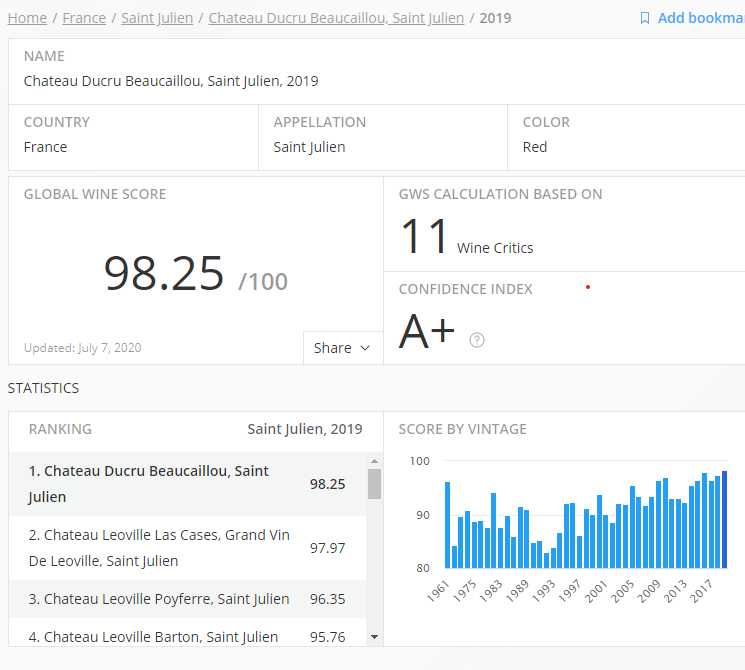Click the STATISTICS section heading
This screenshot has height=670, width=745.
click(43, 388)
